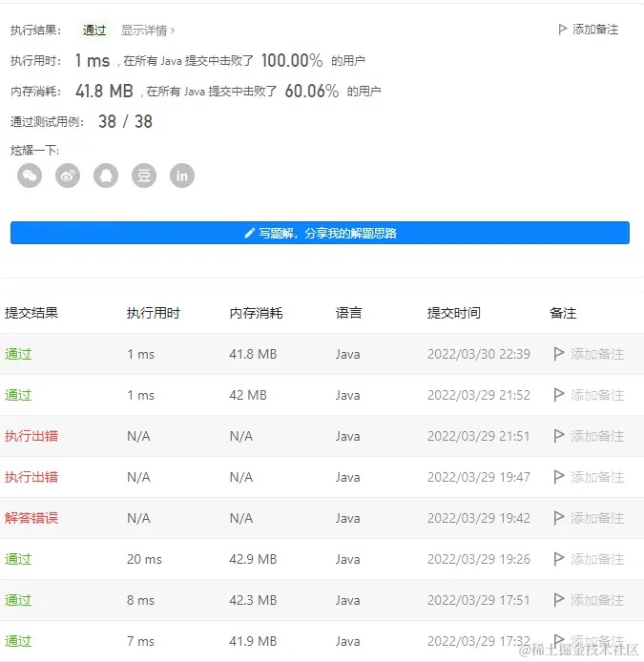Click the 100.00% runtime percentile value

[292, 60]
